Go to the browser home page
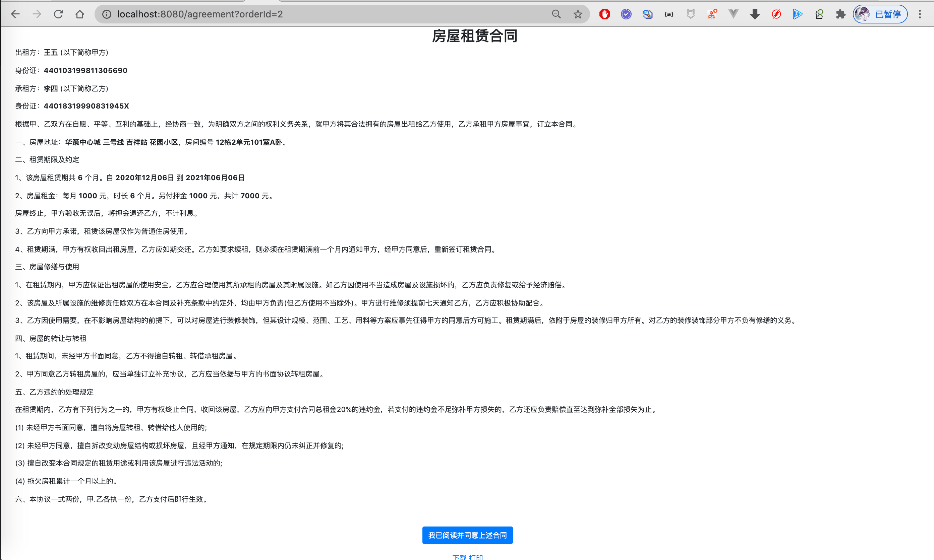Viewport: 934px width, 560px height. click(80, 14)
